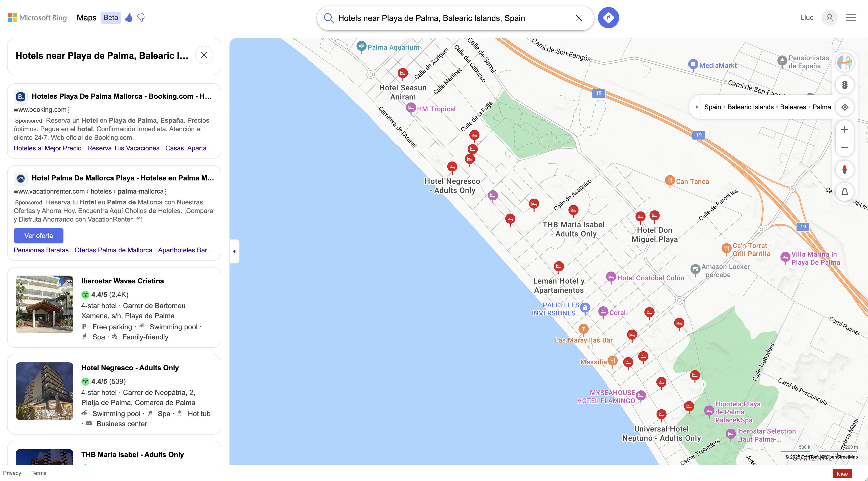This screenshot has width=868, height=481.
Task: Click the Ver oferta button
Action: click(38, 236)
